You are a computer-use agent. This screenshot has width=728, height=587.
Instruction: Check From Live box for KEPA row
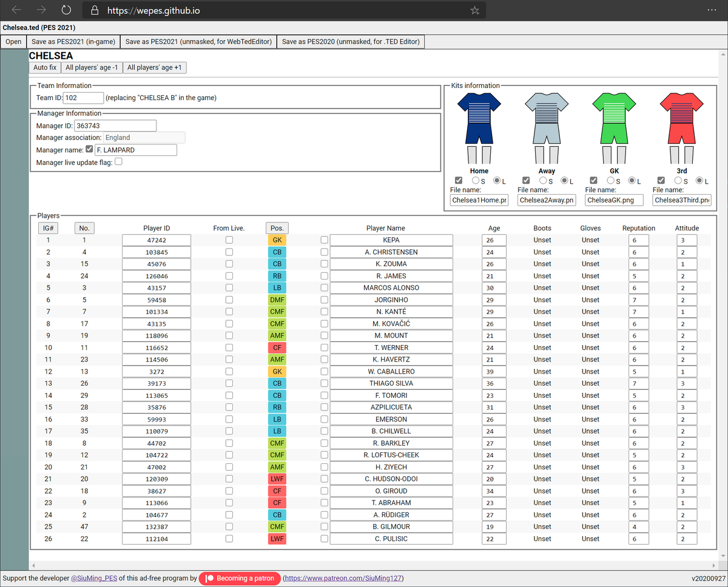click(x=229, y=240)
